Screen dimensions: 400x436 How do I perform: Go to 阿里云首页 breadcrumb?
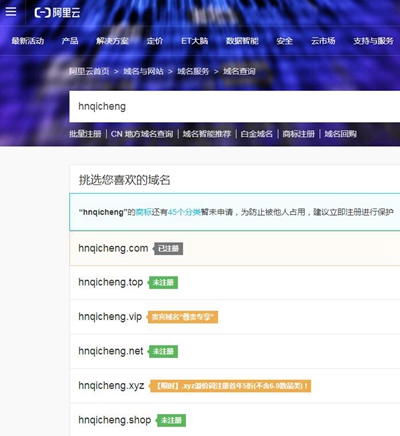89,71
